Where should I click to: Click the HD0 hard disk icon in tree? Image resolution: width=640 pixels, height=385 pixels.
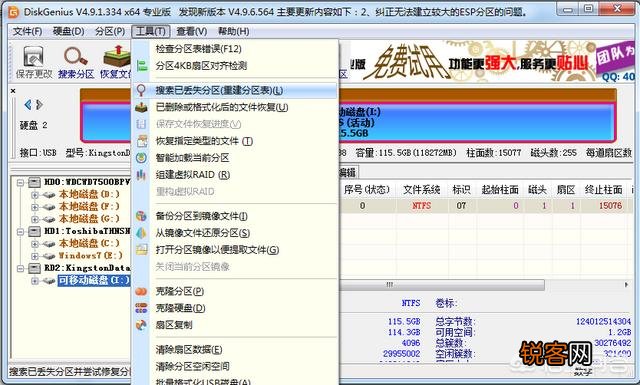[34, 182]
